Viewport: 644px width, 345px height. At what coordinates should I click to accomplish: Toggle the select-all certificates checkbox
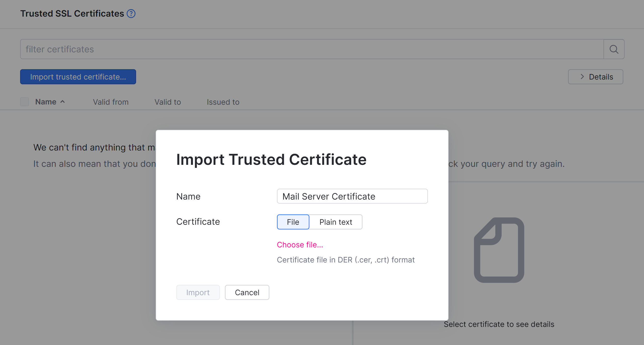tap(24, 102)
